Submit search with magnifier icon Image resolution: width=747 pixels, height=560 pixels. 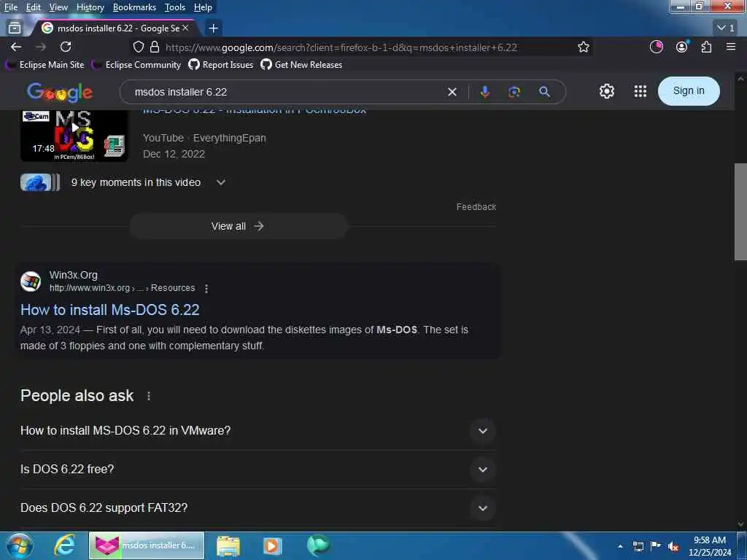(x=544, y=92)
